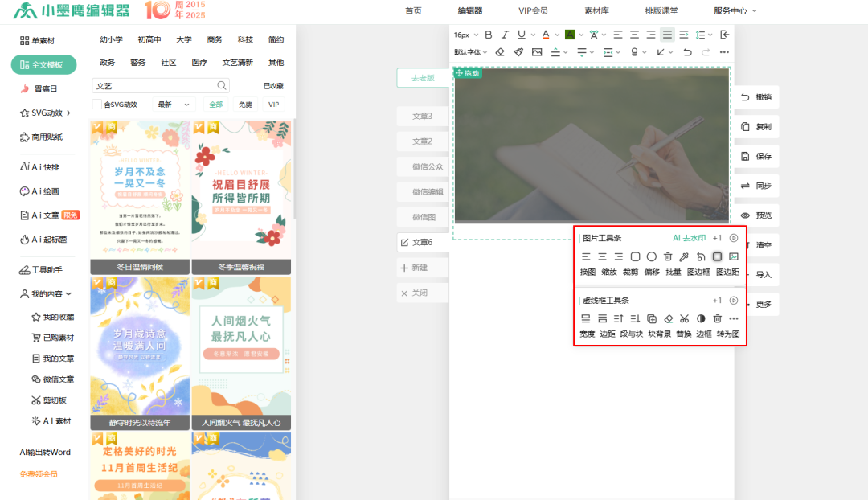The width and height of the screenshot is (868, 500).
Task: Click the trash icon in 图片工具条
Action: click(x=668, y=256)
